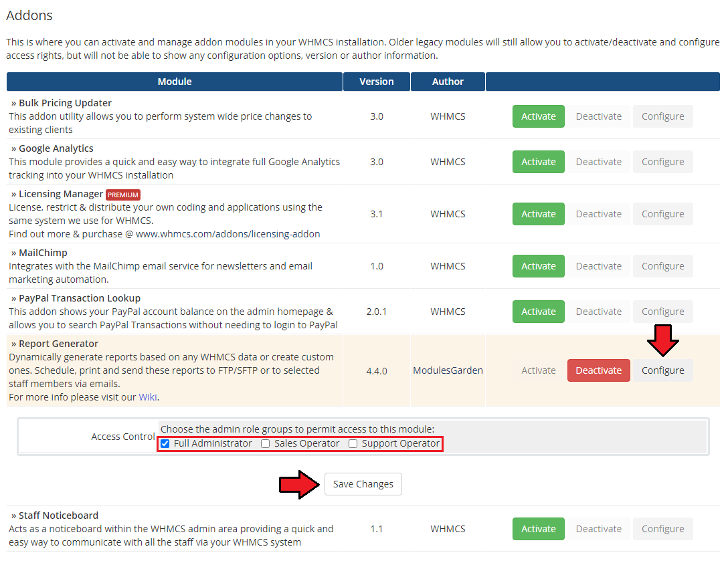Select the MailChimp module title
This screenshot has width=728, height=575.
coord(43,253)
